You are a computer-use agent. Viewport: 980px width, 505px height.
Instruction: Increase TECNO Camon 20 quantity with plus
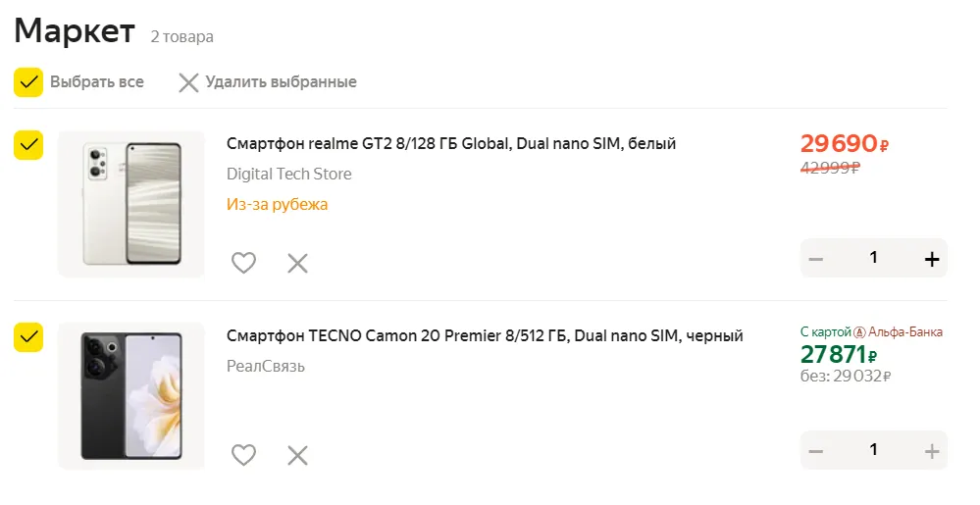pyautogui.click(x=931, y=451)
